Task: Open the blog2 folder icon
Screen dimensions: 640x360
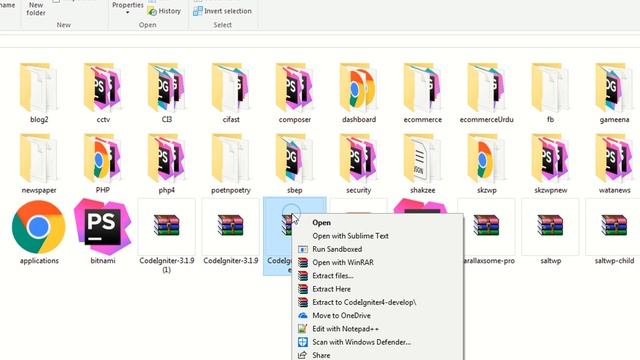Action: pos(39,87)
